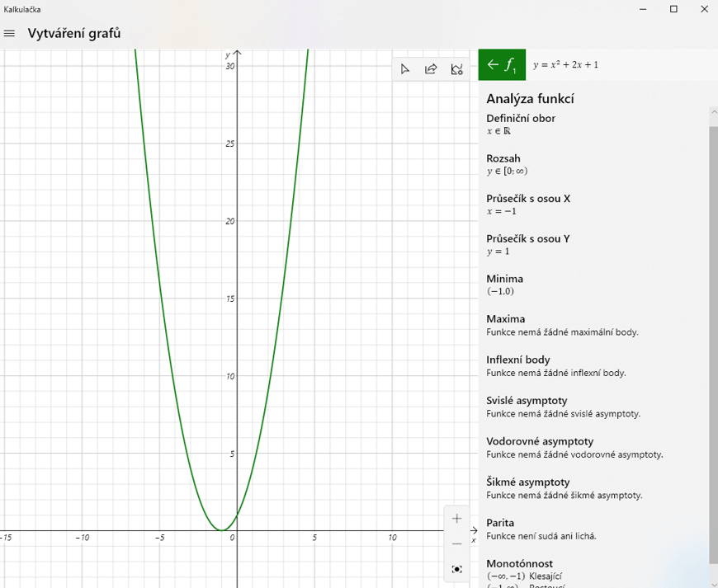Close the Kalkulačka window

704,9
